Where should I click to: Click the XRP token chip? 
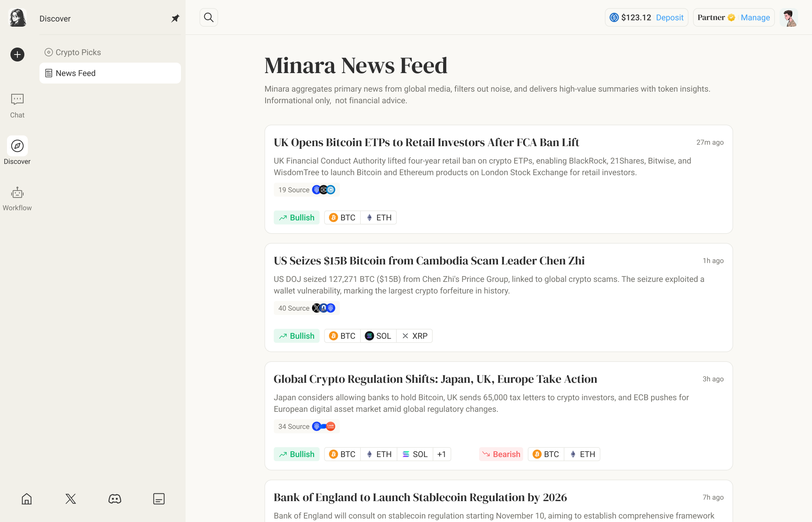click(x=415, y=336)
